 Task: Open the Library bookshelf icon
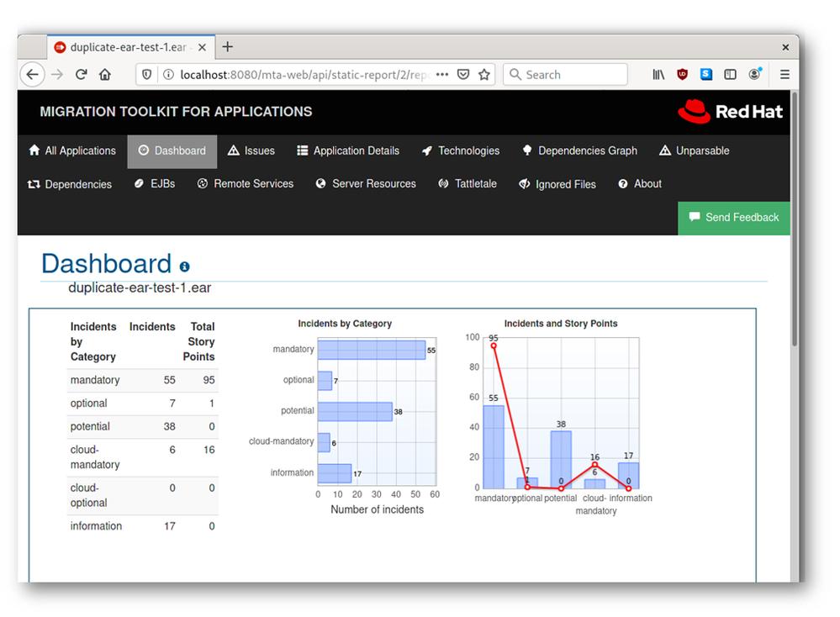658,75
